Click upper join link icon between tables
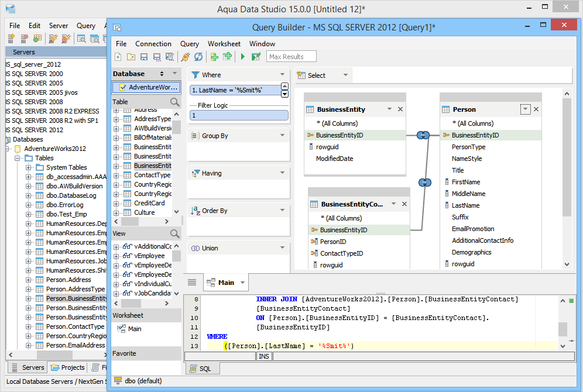 [x=423, y=135]
